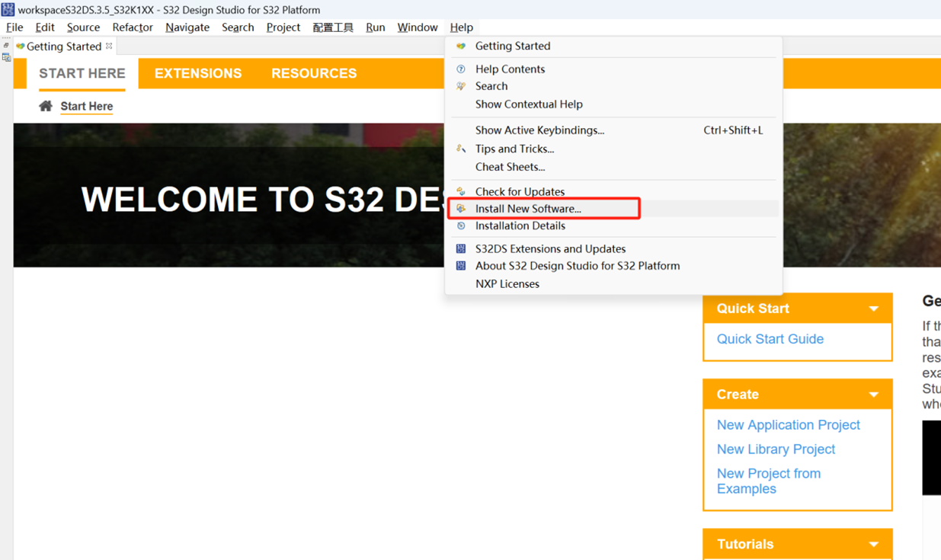941x560 pixels.
Task: Click the Help Contents question mark icon
Action: point(461,69)
